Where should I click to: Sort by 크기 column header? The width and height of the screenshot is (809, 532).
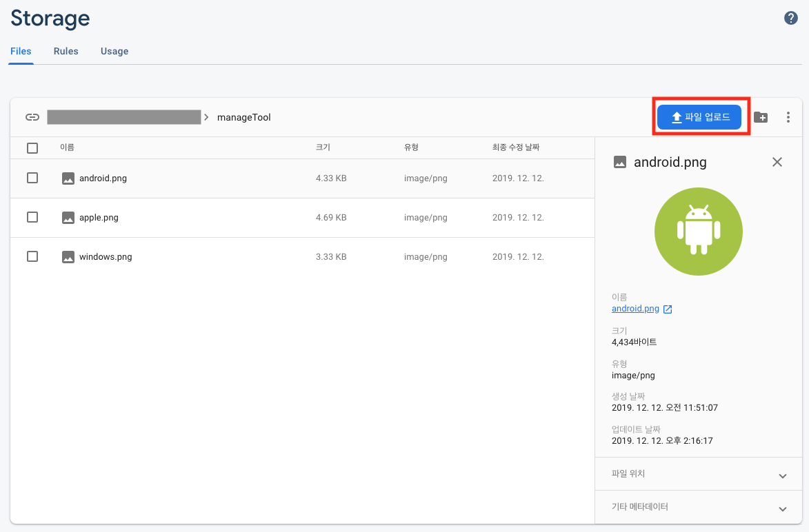coord(323,147)
